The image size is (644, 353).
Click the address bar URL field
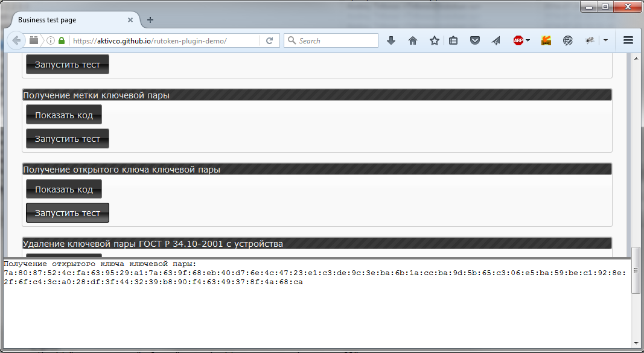click(163, 40)
